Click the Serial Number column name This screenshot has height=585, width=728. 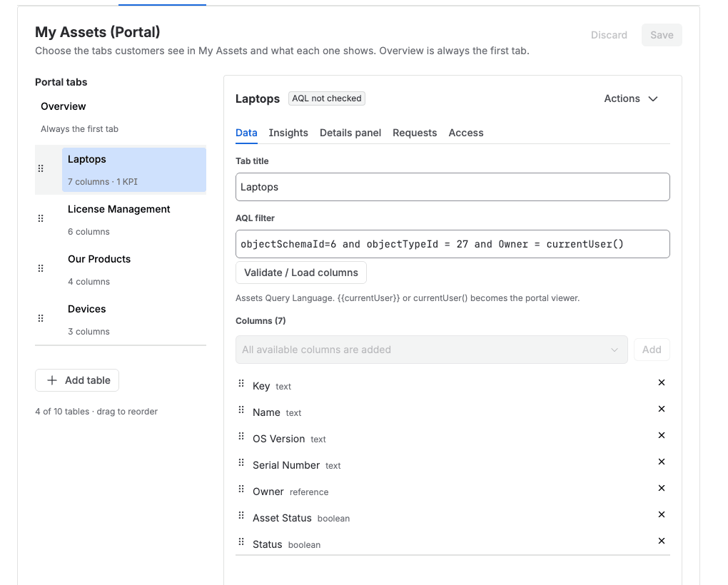click(x=286, y=465)
